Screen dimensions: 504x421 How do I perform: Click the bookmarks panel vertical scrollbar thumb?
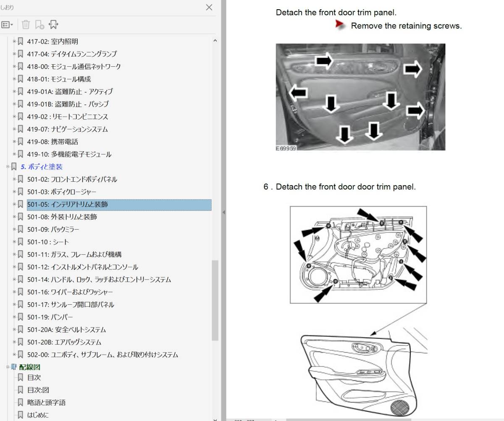point(215,300)
